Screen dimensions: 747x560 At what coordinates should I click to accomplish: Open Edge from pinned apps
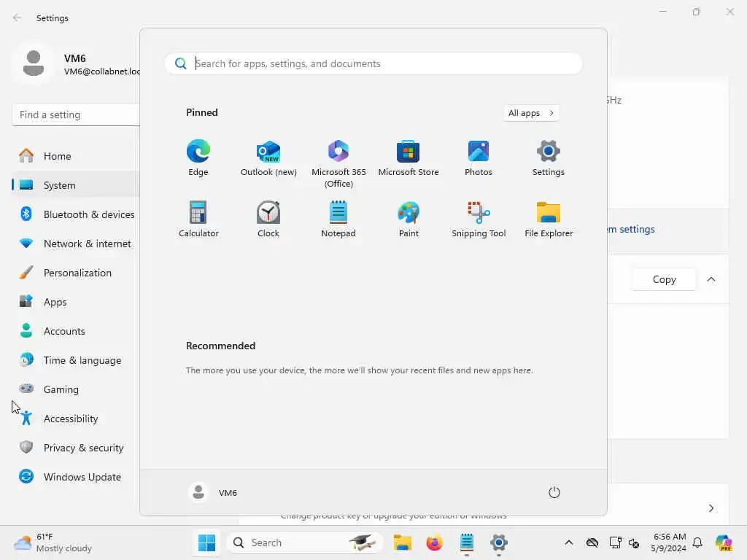pyautogui.click(x=198, y=158)
